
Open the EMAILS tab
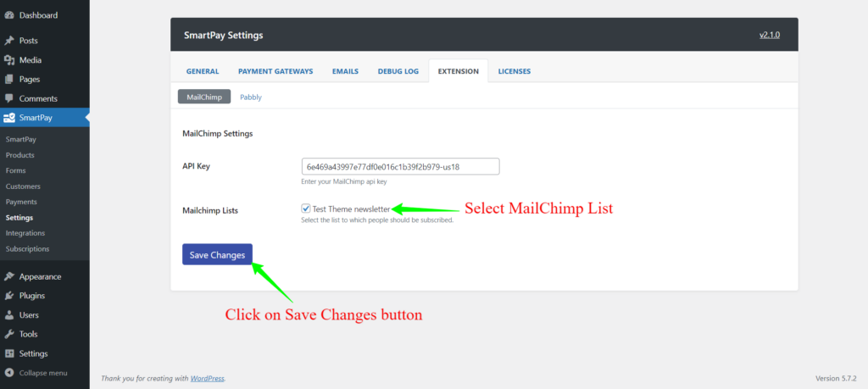point(346,71)
